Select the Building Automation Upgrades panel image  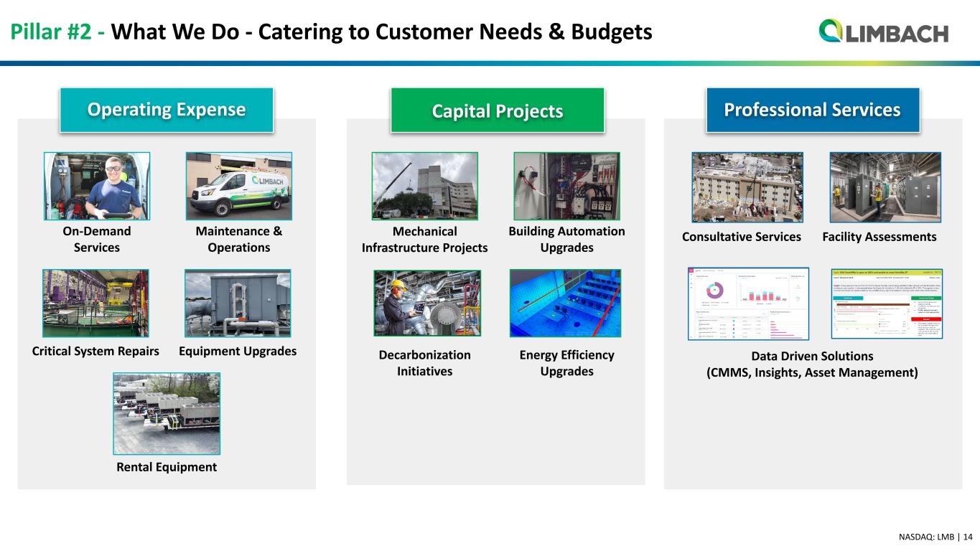click(x=566, y=186)
